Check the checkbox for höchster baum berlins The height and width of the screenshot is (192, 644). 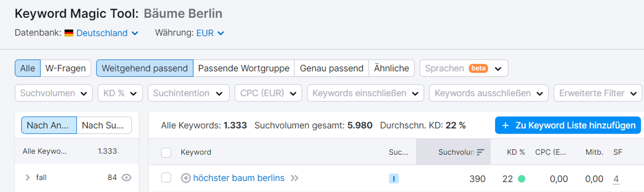(x=166, y=178)
